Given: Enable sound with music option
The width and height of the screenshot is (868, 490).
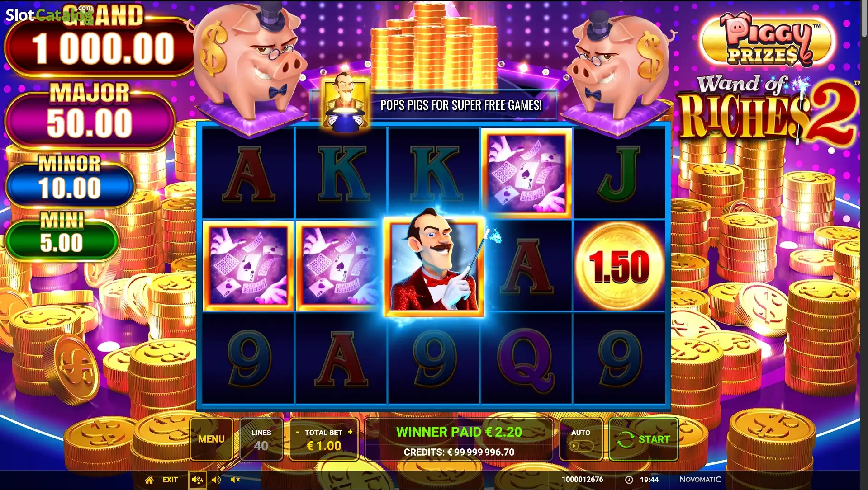Looking at the screenshot, I should [197, 480].
